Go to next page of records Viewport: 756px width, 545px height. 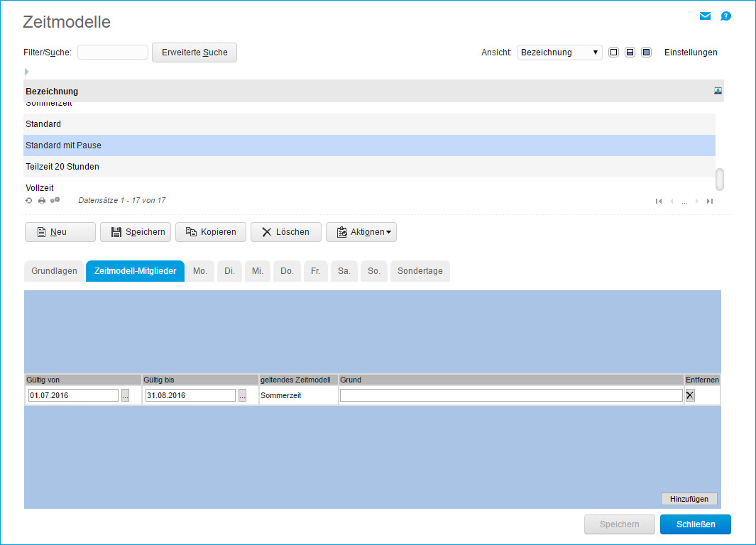click(696, 201)
